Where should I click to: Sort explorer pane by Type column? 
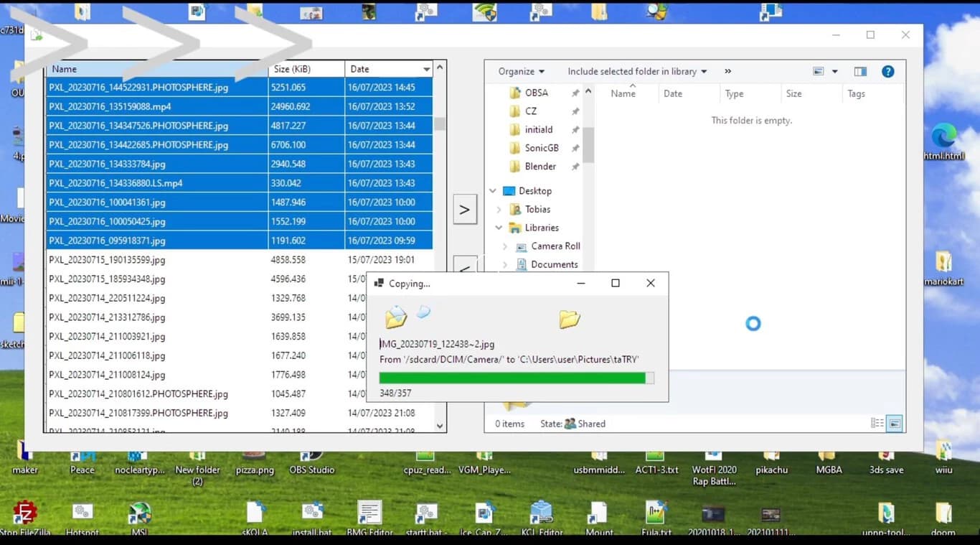(735, 93)
